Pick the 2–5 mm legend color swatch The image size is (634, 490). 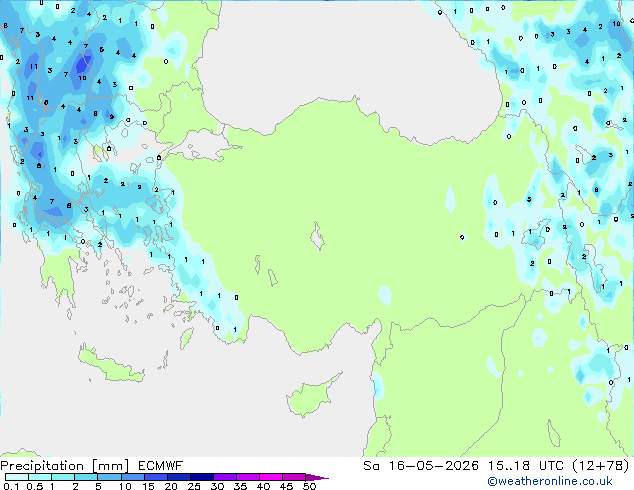click(86, 477)
